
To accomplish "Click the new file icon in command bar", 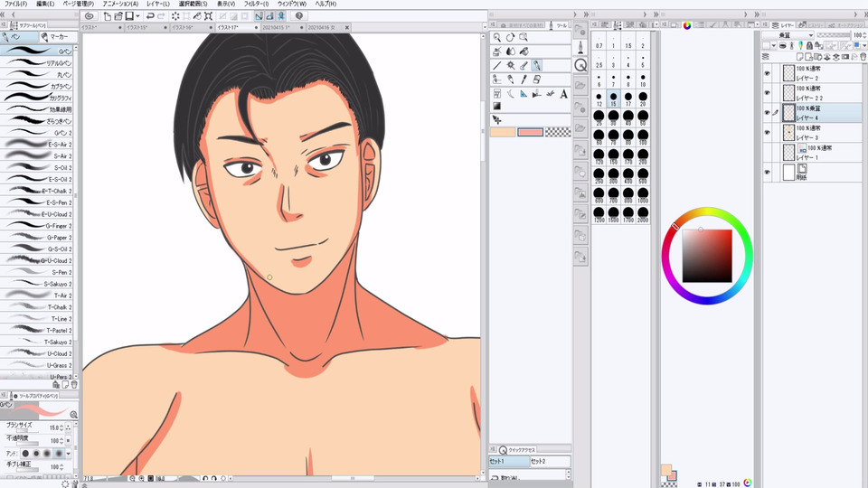I will pos(107,16).
